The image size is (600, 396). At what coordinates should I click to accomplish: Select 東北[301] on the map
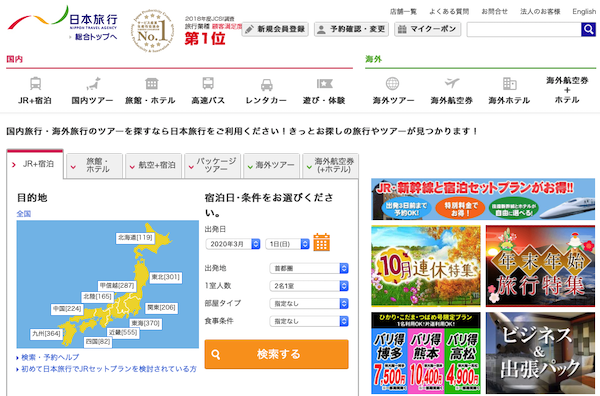tap(166, 277)
